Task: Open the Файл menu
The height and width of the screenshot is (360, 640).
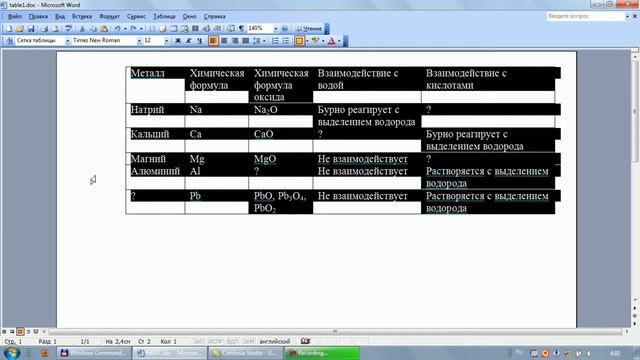Action: tap(14, 16)
